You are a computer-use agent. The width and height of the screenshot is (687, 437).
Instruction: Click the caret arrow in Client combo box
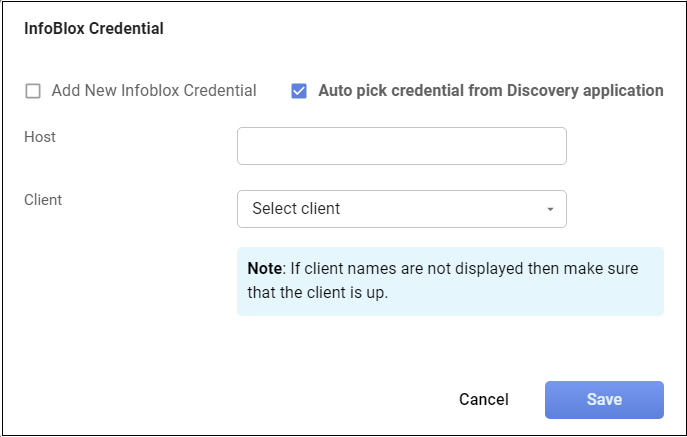pos(550,210)
